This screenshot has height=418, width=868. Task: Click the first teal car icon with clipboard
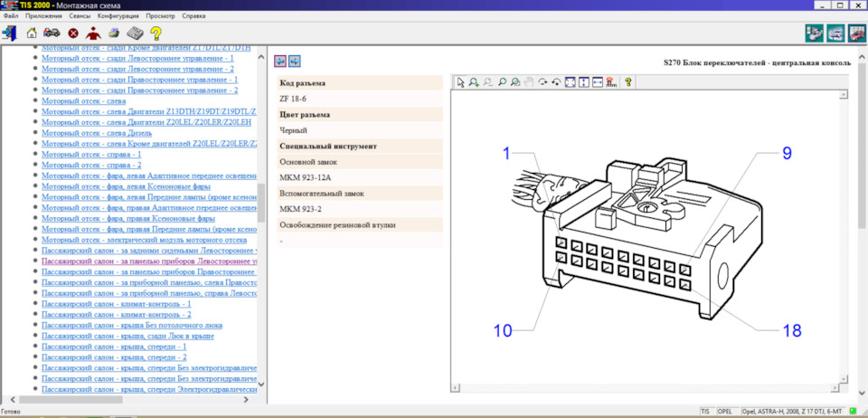814,33
